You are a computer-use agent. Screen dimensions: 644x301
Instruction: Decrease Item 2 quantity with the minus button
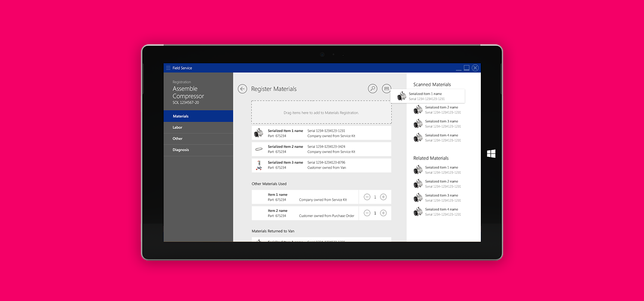(x=367, y=213)
